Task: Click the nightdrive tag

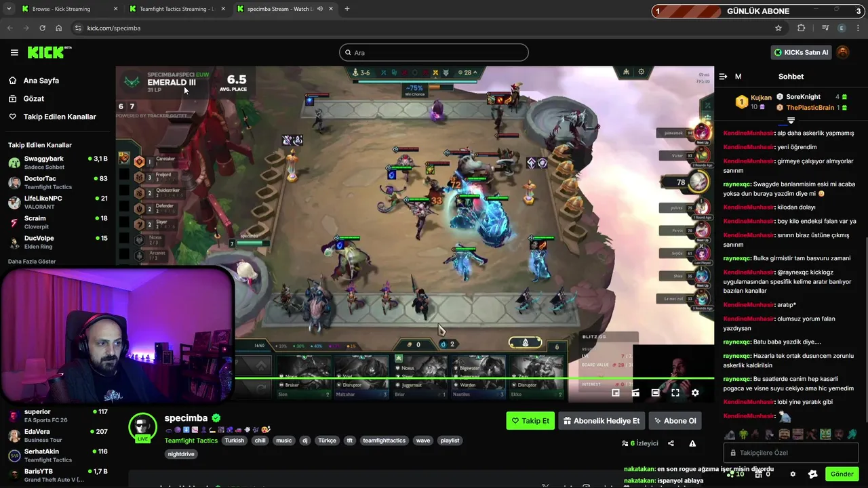Action: 181,454
